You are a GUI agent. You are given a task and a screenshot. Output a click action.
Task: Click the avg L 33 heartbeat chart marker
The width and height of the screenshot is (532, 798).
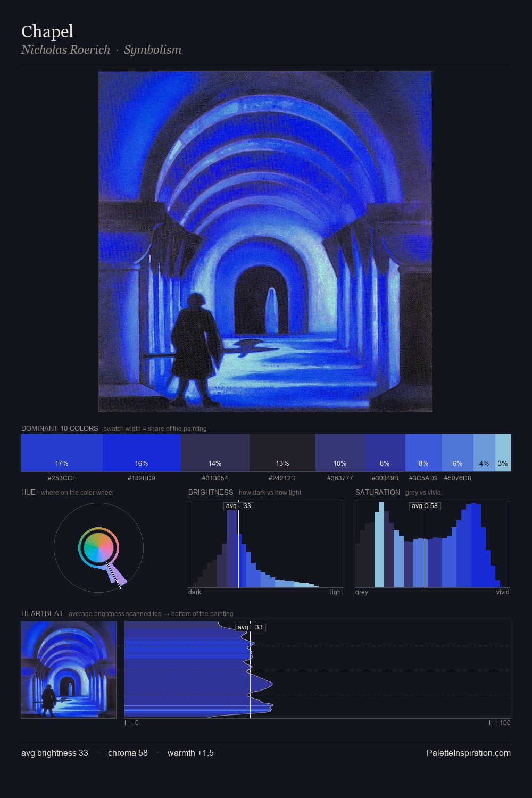250,627
